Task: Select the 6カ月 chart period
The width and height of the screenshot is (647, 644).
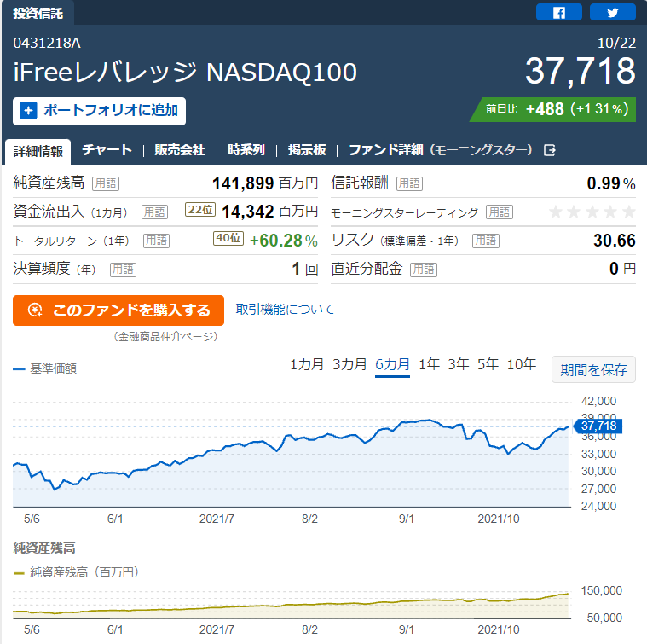Action: tap(392, 364)
